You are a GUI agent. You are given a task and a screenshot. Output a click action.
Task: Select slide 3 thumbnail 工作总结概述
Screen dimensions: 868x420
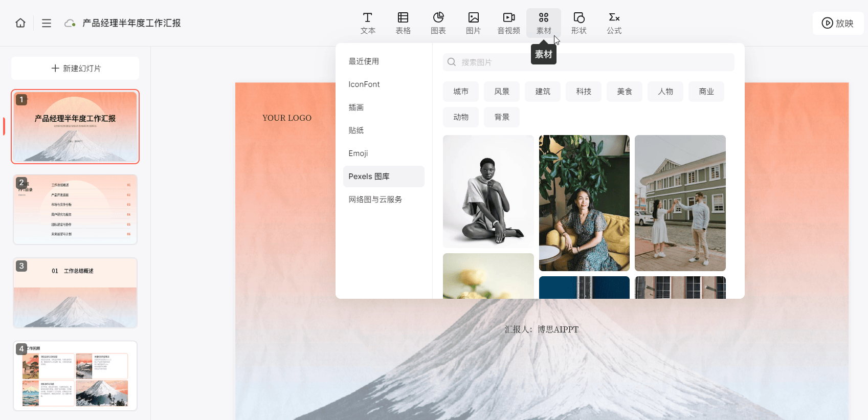[x=75, y=293]
